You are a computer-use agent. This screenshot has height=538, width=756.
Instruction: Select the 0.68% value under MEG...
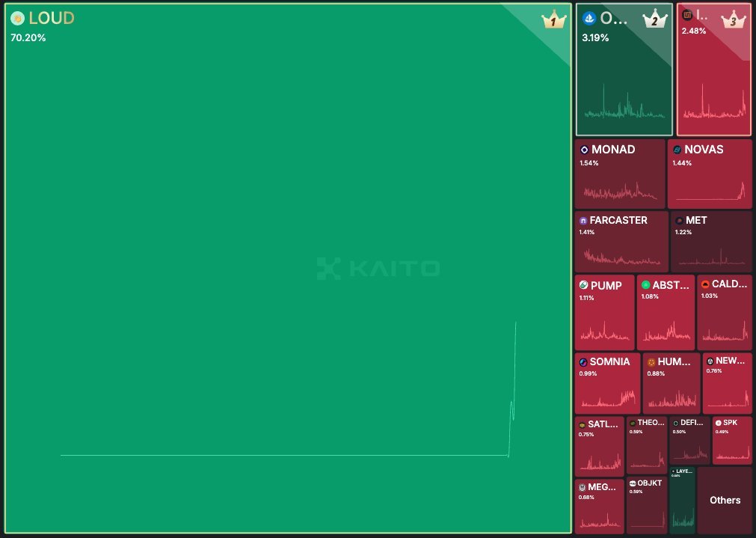click(x=586, y=497)
